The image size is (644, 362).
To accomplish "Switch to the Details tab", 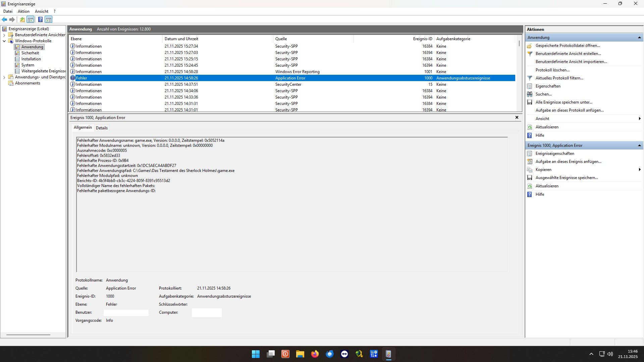I will tap(102, 128).
